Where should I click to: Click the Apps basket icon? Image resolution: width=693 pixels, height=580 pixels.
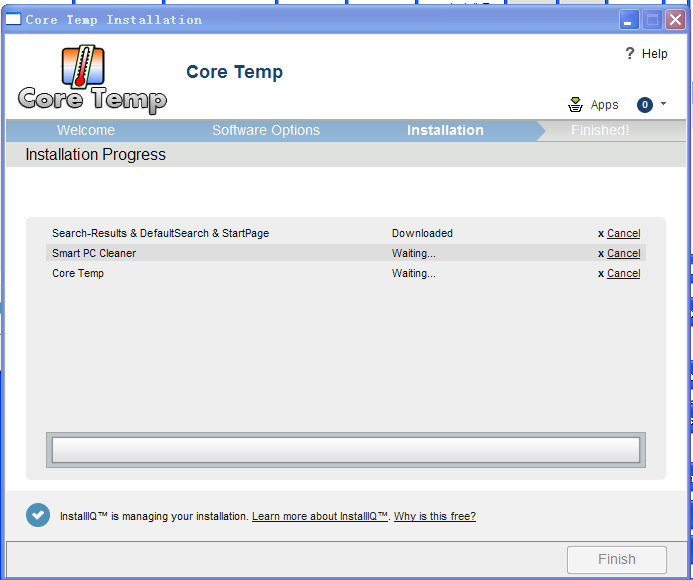click(x=575, y=105)
